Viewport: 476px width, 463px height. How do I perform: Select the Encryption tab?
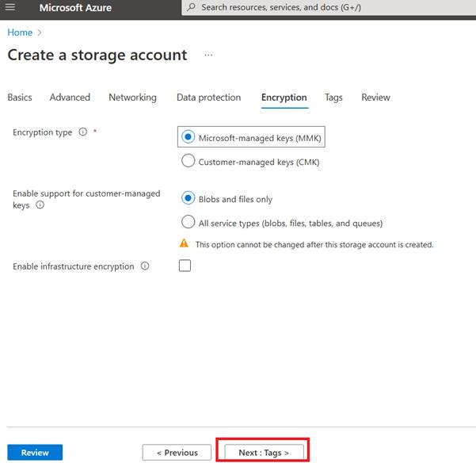coord(284,98)
